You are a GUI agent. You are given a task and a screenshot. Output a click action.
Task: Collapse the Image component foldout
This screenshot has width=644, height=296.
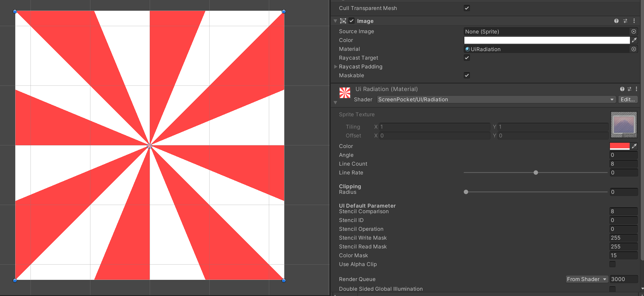336,21
